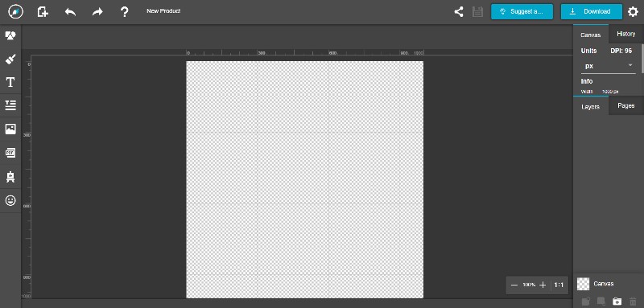644x308 pixels.
Task: Open the Shapes tool in sidebar
Action: coord(10,35)
